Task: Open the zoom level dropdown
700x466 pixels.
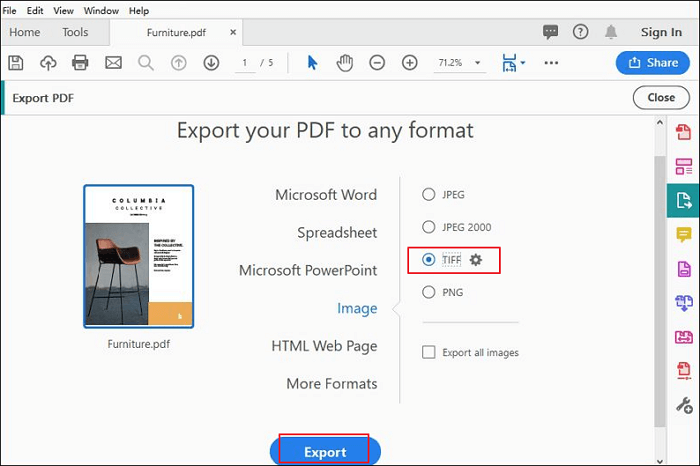Action: pyautogui.click(x=478, y=63)
